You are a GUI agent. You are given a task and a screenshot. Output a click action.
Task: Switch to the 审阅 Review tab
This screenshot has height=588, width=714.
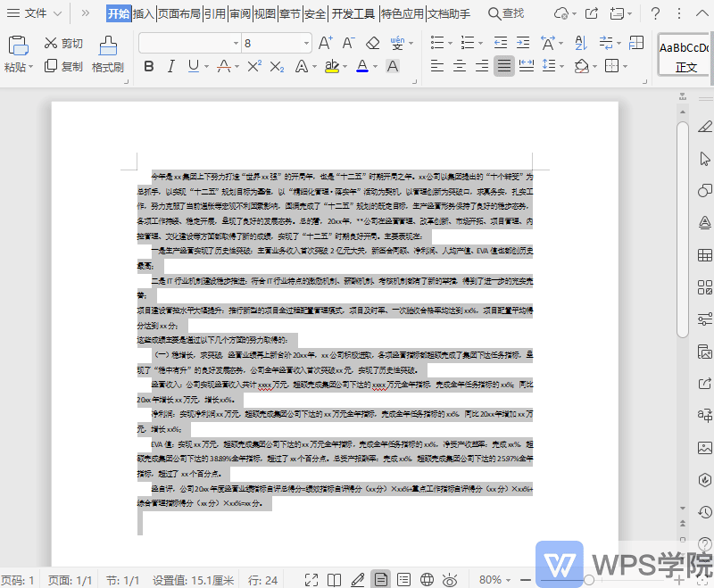pyautogui.click(x=240, y=14)
